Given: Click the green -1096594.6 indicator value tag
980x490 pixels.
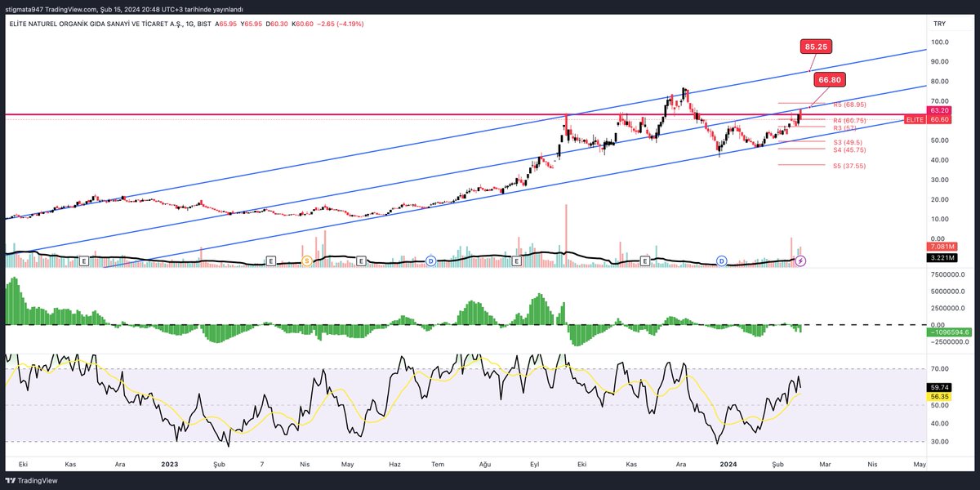Looking at the screenshot, I should (x=949, y=332).
